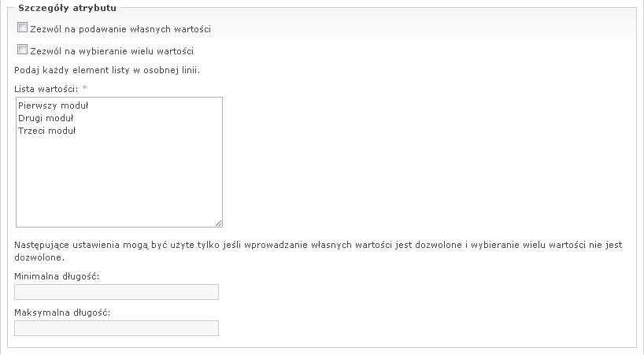This screenshot has width=644, height=355.
Task: Click the 'Minimalna długość:' label
Action: (x=61, y=276)
